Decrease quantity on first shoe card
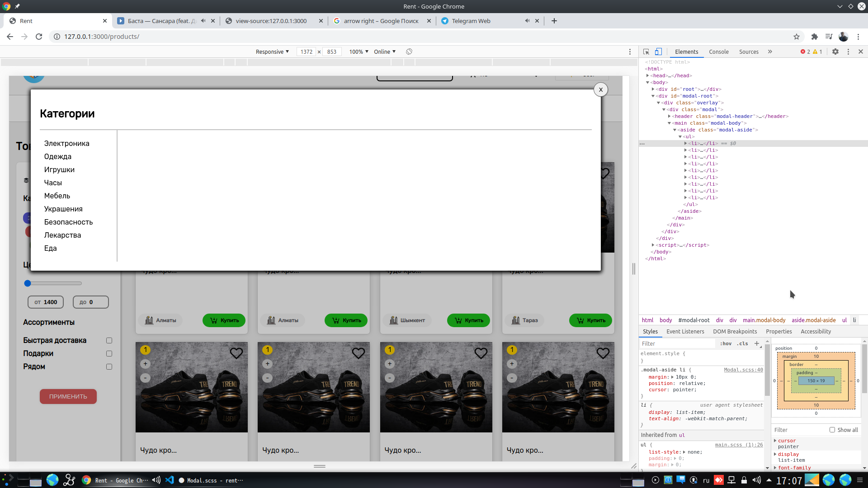The width and height of the screenshot is (868, 488). pos(145,378)
